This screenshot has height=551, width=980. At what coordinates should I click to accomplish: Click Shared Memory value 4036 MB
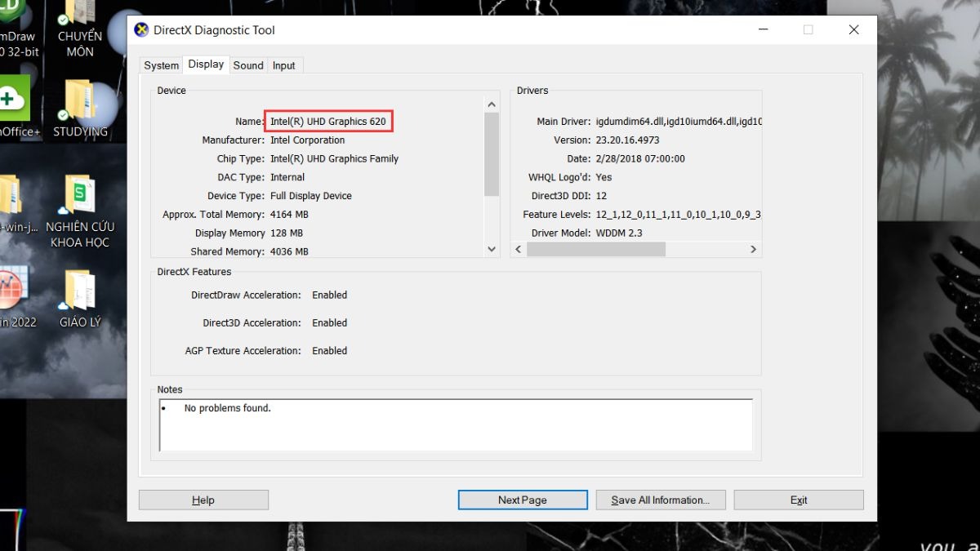coord(289,251)
